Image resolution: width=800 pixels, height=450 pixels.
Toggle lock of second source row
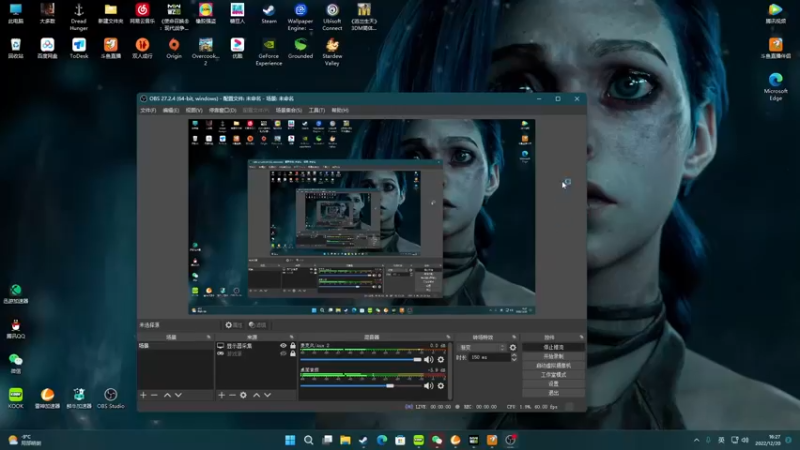click(293, 353)
